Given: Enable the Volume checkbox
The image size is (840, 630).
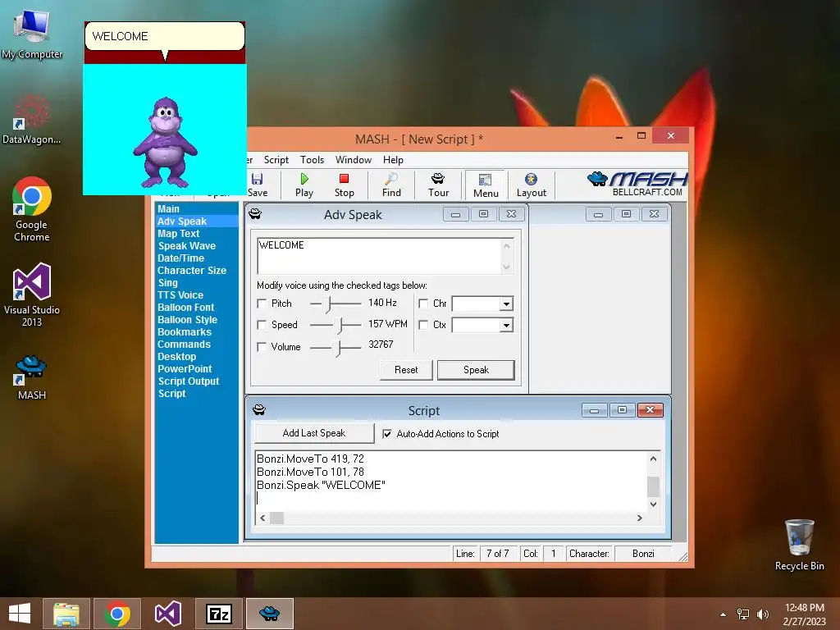Looking at the screenshot, I should pyautogui.click(x=262, y=347).
